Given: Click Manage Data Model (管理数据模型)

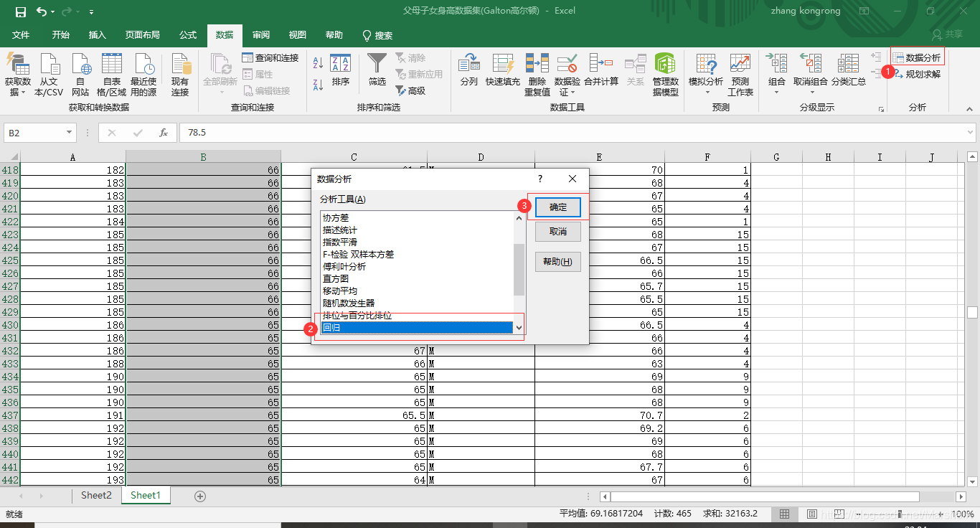Looking at the screenshot, I should click(665, 75).
